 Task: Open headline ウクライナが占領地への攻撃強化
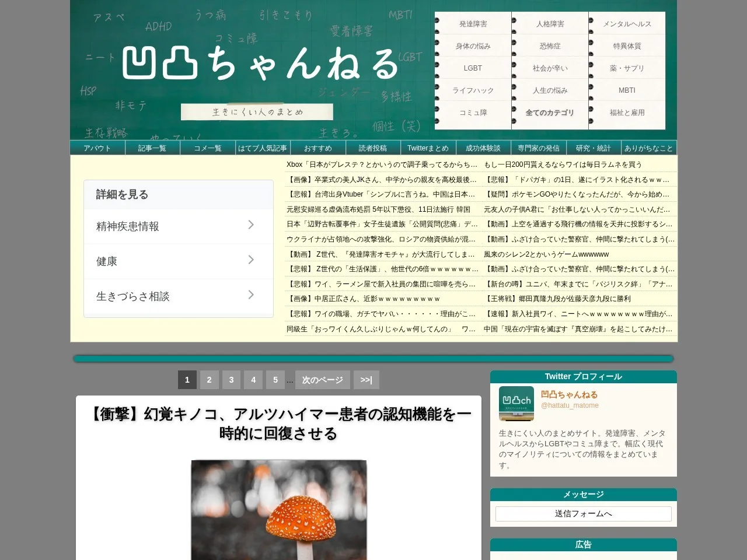click(x=382, y=239)
